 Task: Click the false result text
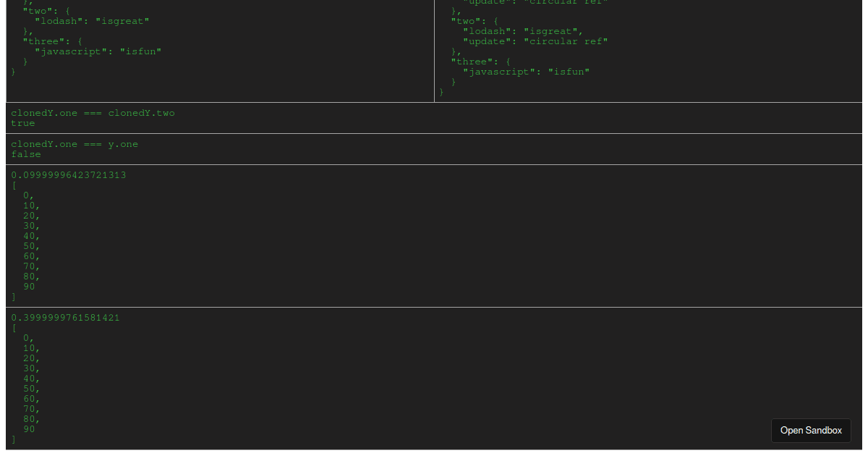click(25, 154)
